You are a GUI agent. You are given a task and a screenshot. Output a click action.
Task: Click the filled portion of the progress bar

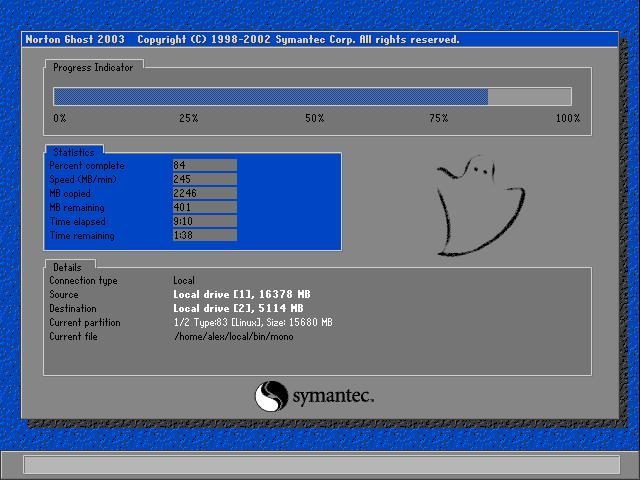point(270,97)
